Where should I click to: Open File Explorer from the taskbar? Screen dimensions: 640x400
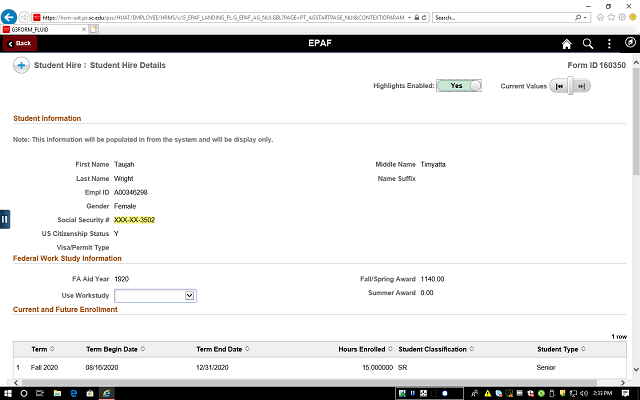[57, 393]
